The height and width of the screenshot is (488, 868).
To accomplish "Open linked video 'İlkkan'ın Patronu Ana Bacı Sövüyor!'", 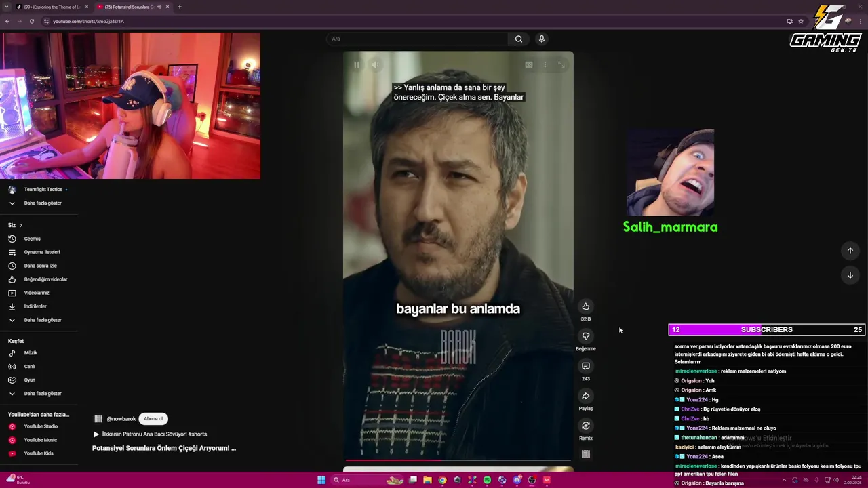I will tap(150, 434).
